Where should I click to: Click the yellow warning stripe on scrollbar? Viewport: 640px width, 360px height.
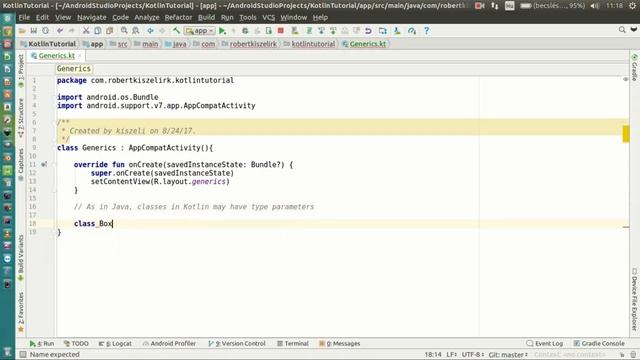tap(626, 134)
